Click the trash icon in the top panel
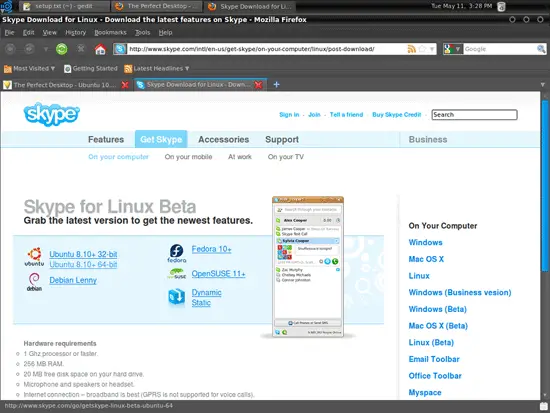Image resolution: width=550 pixels, height=413 pixels. pyautogui.click(x=502, y=6)
